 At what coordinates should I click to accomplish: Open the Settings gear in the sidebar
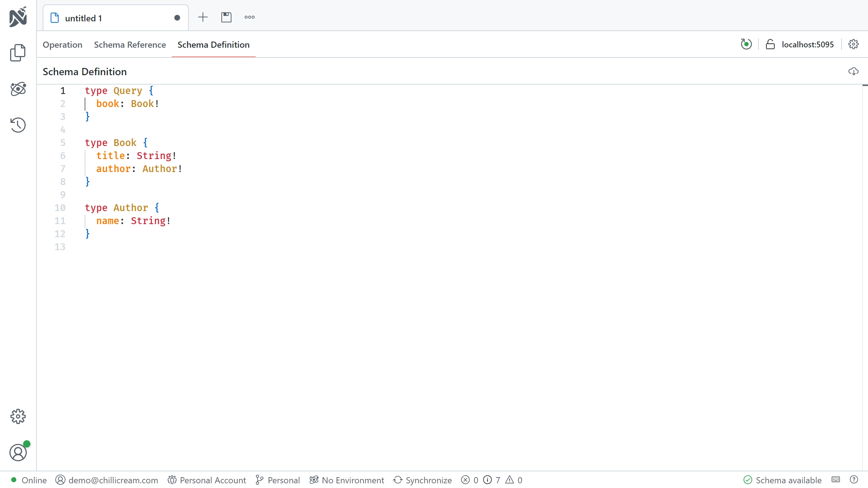18,416
